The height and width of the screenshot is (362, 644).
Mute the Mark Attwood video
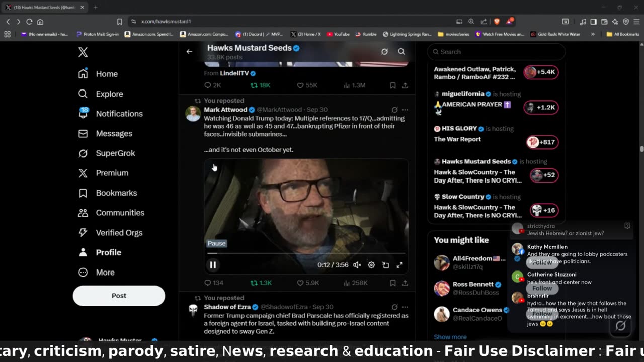[357, 265]
